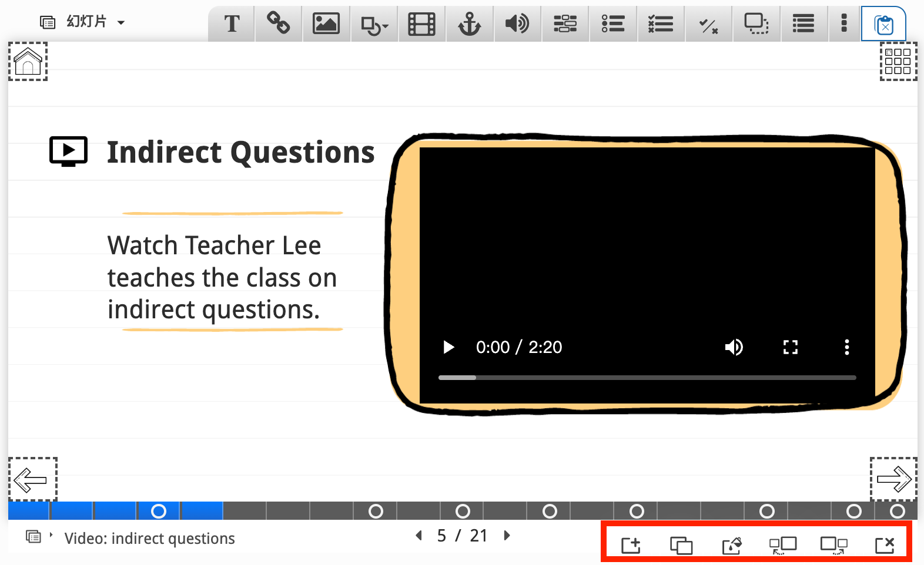Add an image using the picture icon
This screenshot has height=565, width=924.
[326, 24]
